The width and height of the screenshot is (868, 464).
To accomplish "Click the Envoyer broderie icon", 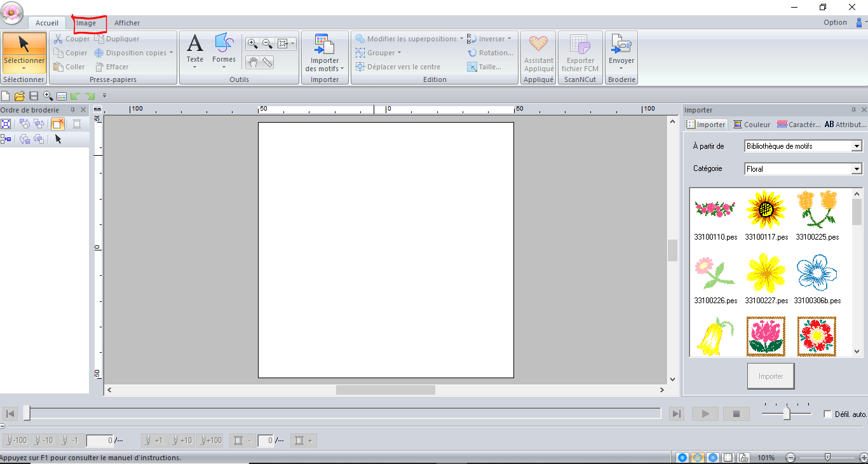I will [x=621, y=52].
